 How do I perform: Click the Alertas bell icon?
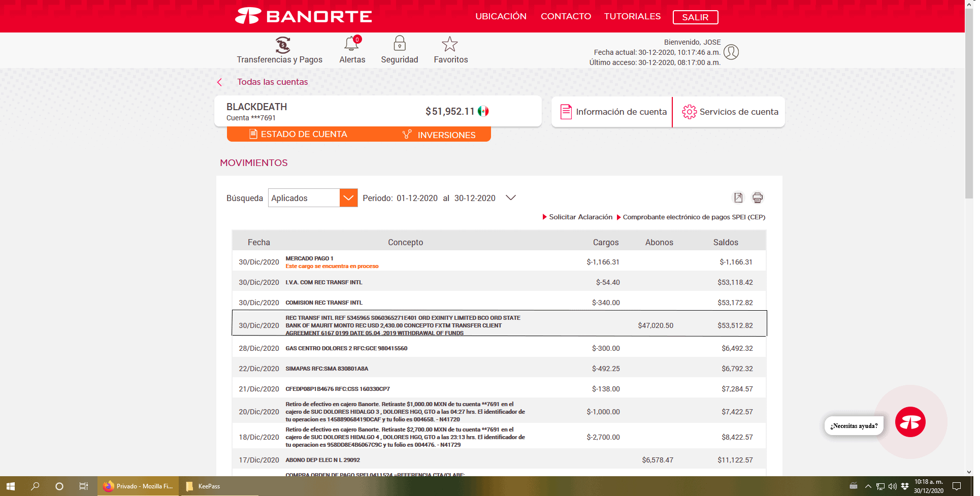[351, 44]
